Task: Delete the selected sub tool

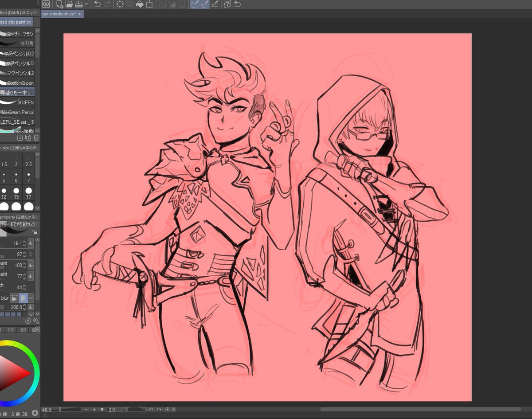Action: [36, 138]
